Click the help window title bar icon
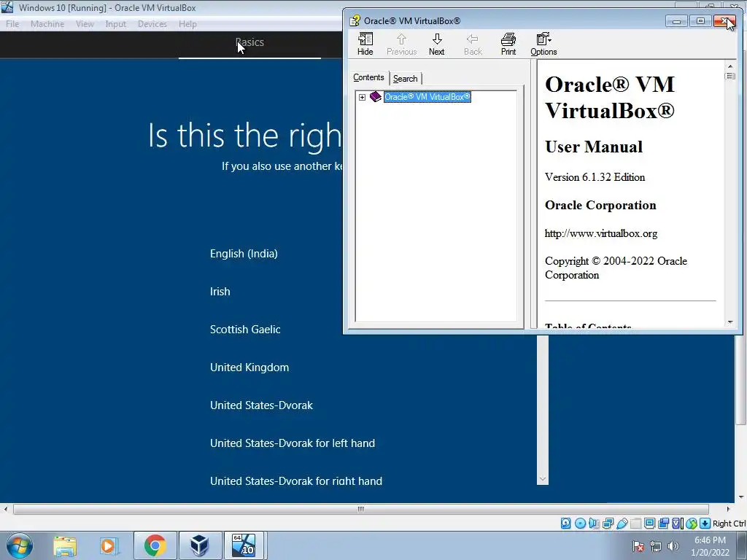 (x=355, y=20)
